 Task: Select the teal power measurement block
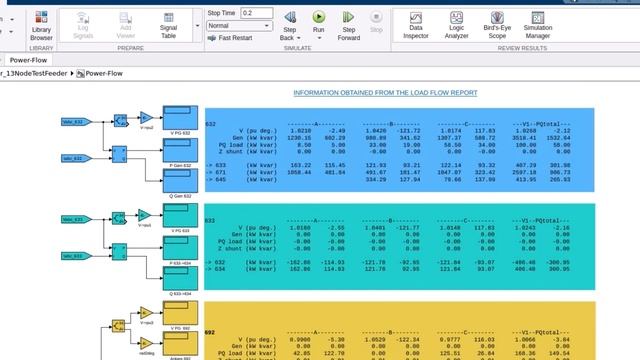tap(120, 251)
